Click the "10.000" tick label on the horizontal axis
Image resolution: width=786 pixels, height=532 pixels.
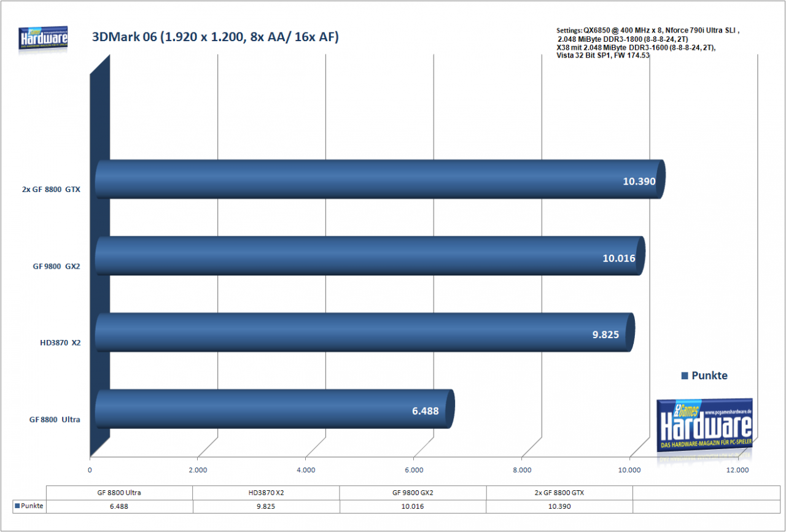pos(630,470)
